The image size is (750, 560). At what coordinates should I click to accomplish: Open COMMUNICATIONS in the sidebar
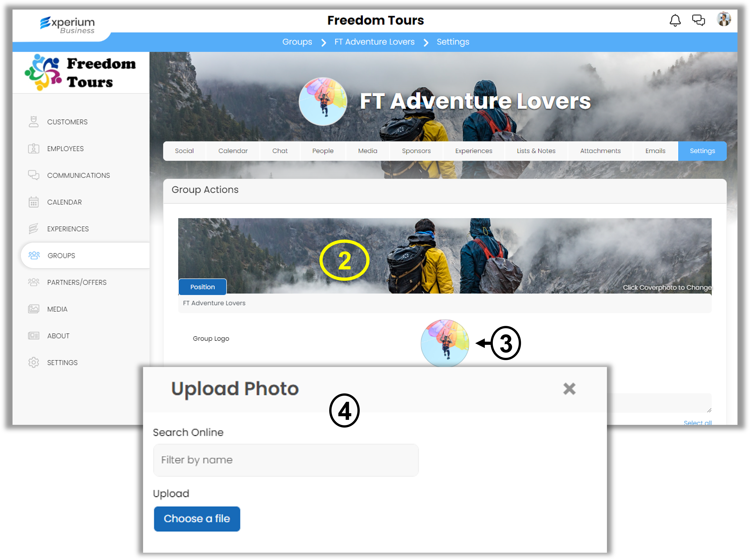78,175
